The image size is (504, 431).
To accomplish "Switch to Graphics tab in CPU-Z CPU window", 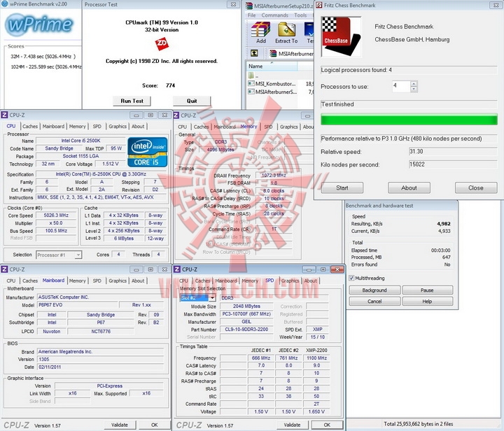I will click(x=118, y=126).
